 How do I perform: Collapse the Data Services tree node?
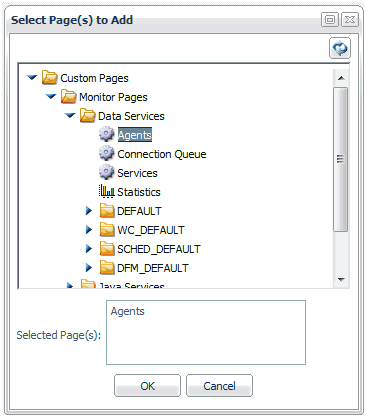[x=70, y=116]
